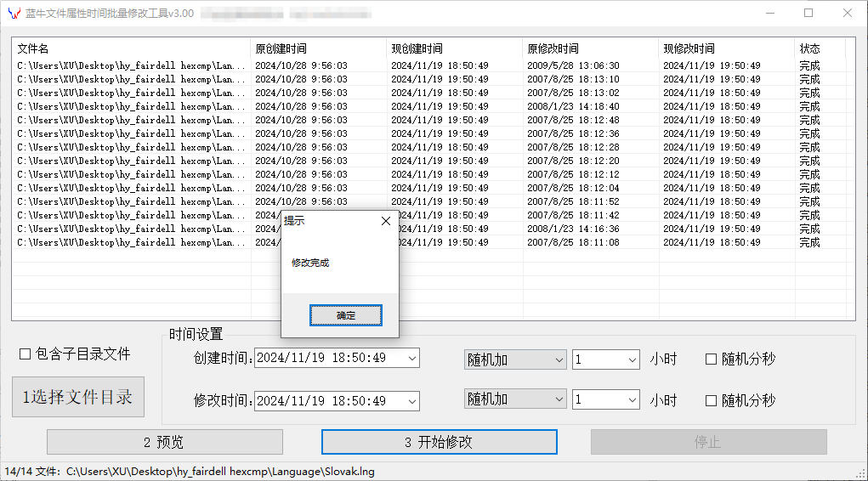
Task: Sort by the 原修改时间 column header
Action: [590, 48]
